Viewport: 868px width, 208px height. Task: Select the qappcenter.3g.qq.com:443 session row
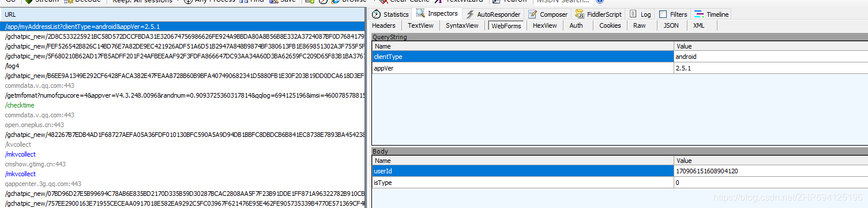(x=183, y=184)
